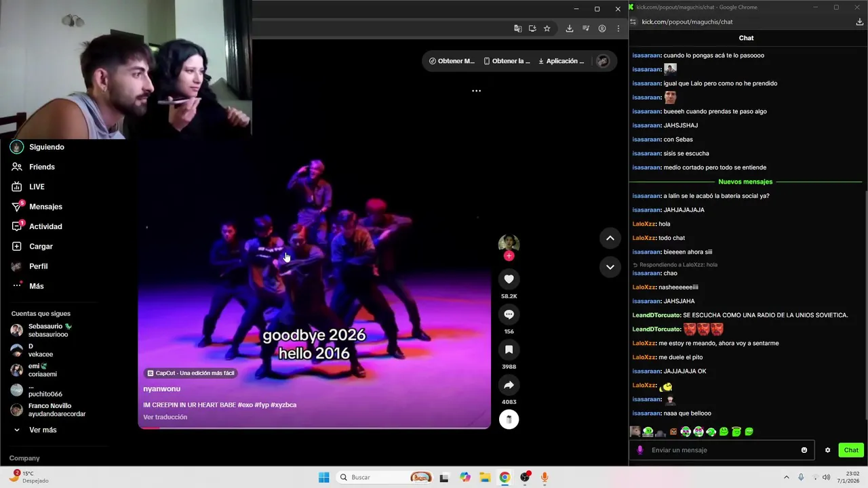Open Chrome profile icon
868x488 pixels.
(x=602, y=28)
